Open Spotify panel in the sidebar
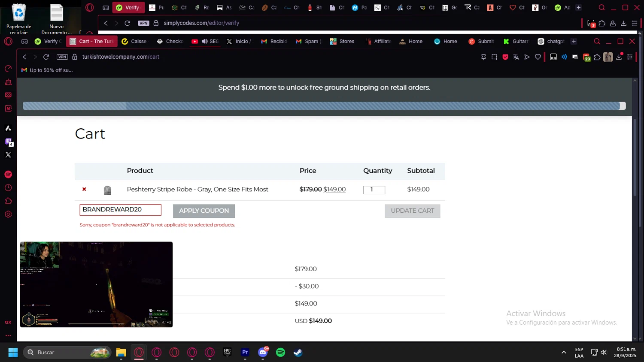Screen dimensions: 644x362 click(x=8, y=175)
